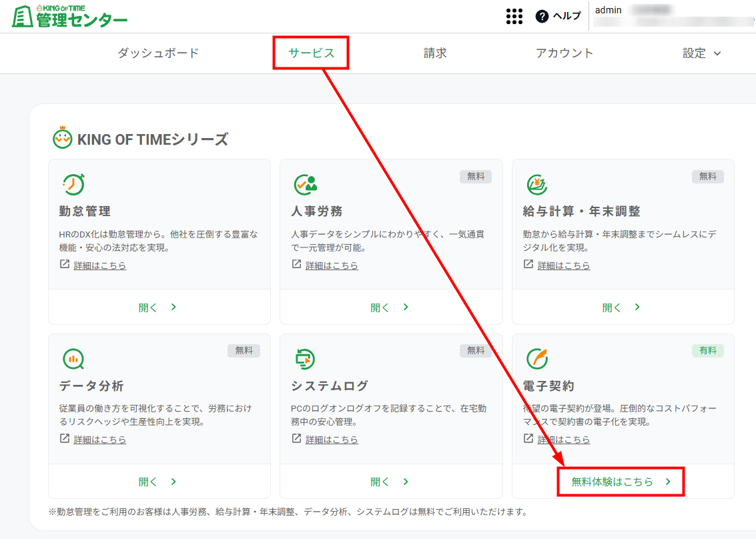756x539 pixels.
Task: Open 詳細はこちら link for 電子契約
Action: click(x=564, y=439)
